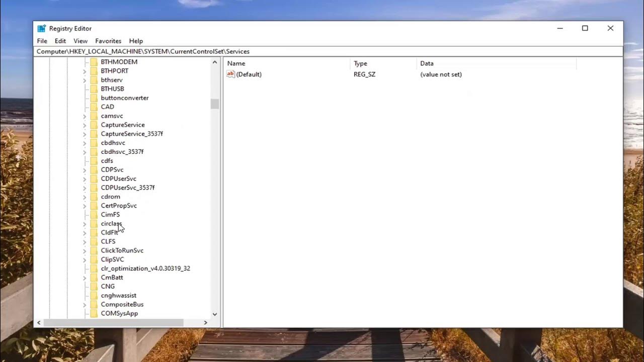The width and height of the screenshot is (644, 362).
Task: Click the BTHUSB folder icon
Action: click(94, 89)
